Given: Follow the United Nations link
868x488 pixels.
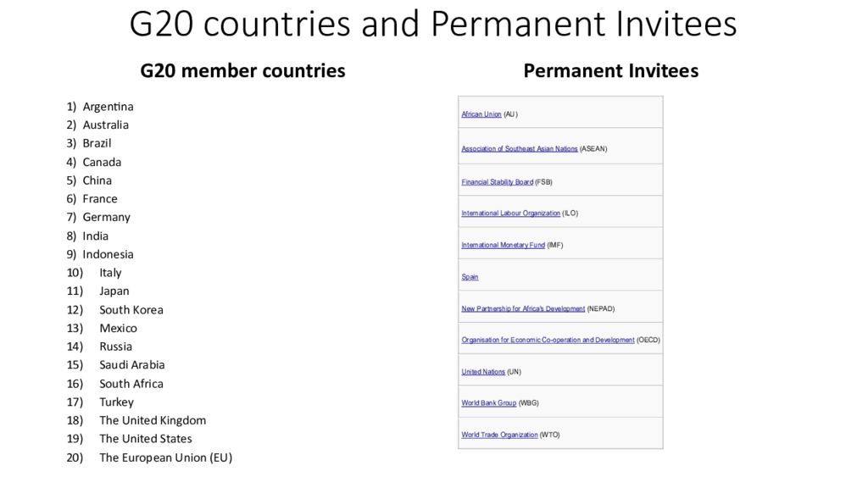Looking at the screenshot, I should click(x=483, y=372).
